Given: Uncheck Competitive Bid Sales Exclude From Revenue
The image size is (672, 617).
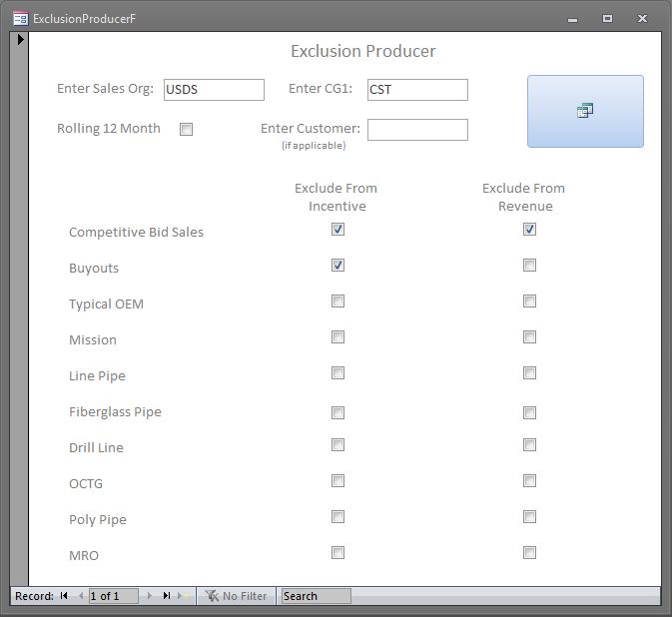Looking at the screenshot, I should coord(529,230).
